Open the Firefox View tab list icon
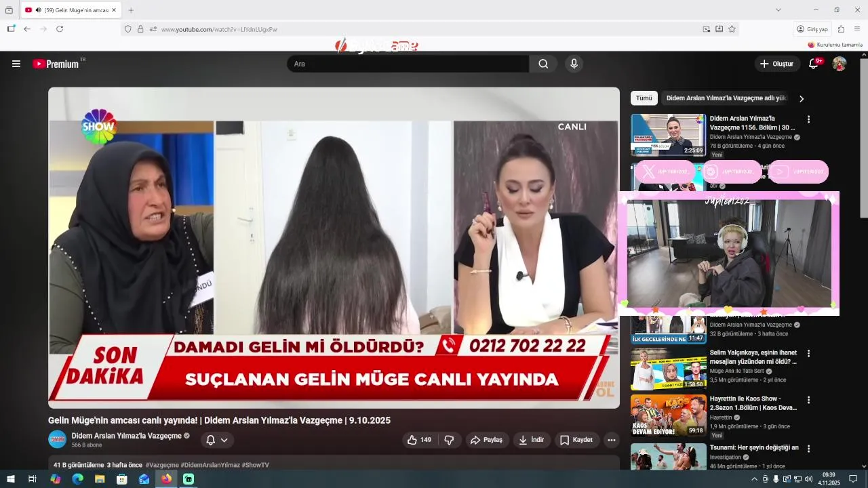This screenshot has height=488, width=868. (9, 10)
